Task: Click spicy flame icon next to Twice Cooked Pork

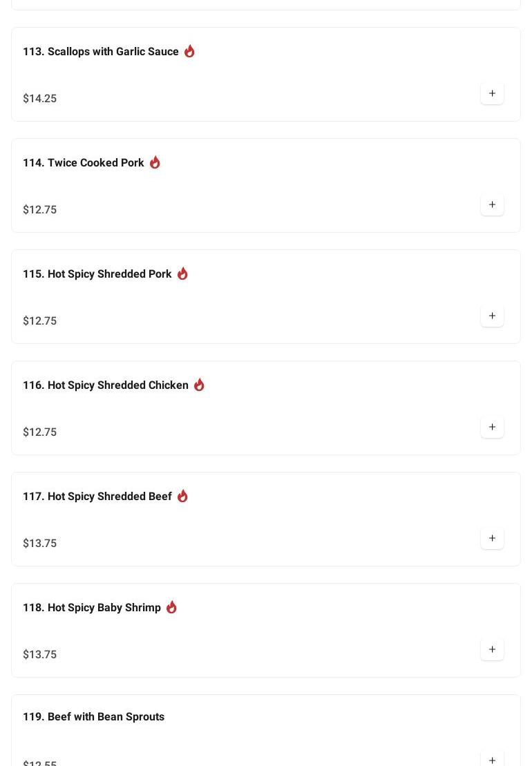Action: click(155, 162)
